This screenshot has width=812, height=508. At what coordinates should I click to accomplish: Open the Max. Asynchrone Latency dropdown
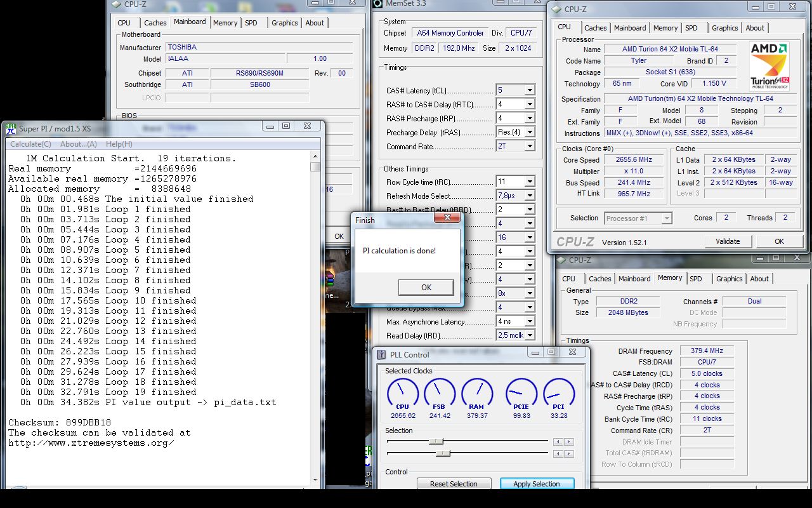click(x=529, y=322)
